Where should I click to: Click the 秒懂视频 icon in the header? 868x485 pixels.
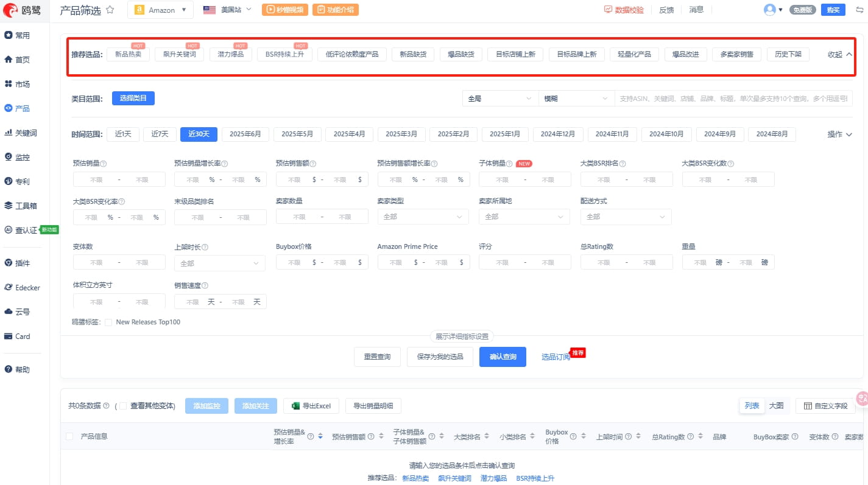pyautogui.click(x=284, y=10)
